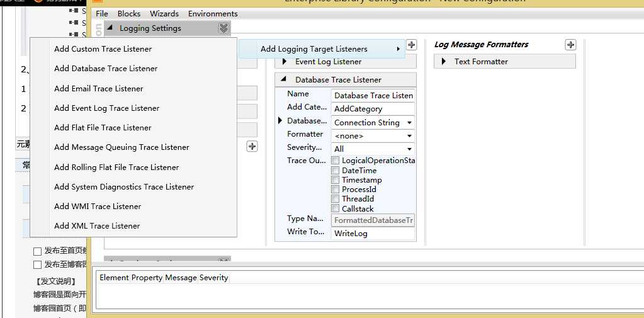
Task: Click the Name field of Database Trace Listener
Action: point(373,95)
